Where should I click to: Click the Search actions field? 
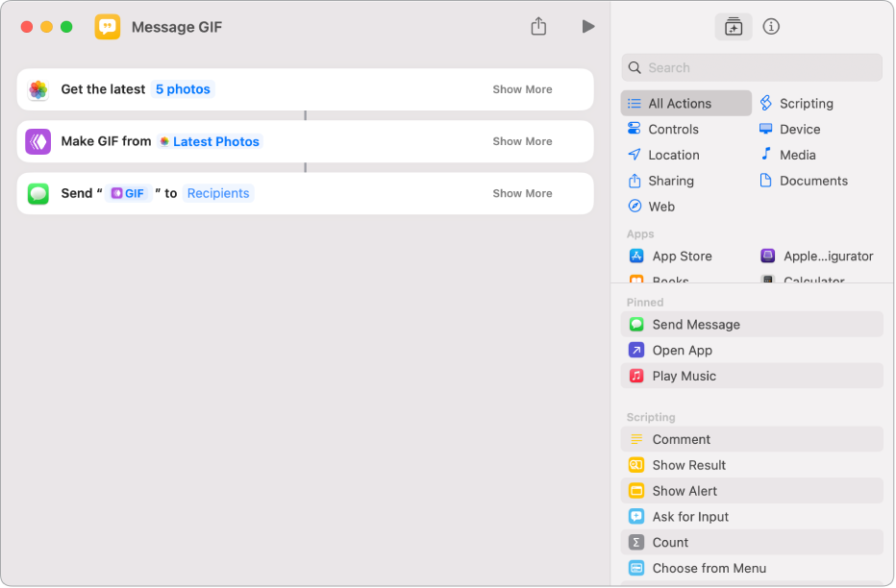click(752, 68)
